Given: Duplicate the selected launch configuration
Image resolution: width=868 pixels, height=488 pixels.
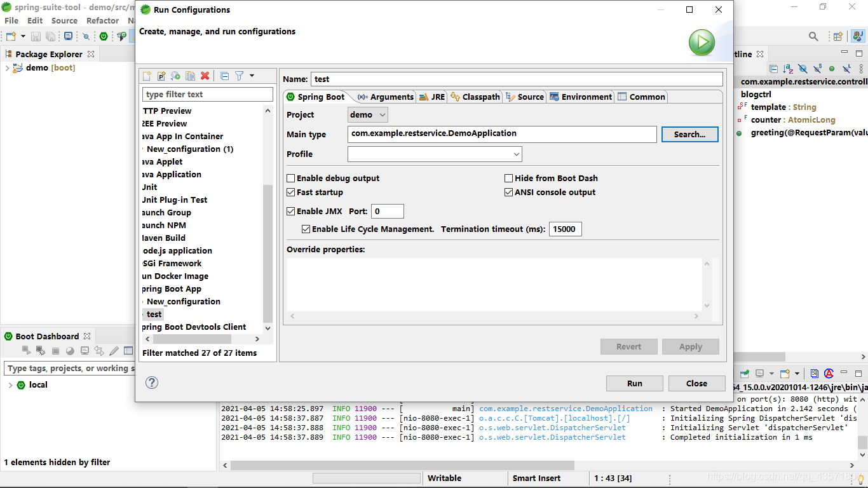Looking at the screenshot, I should 190,76.
